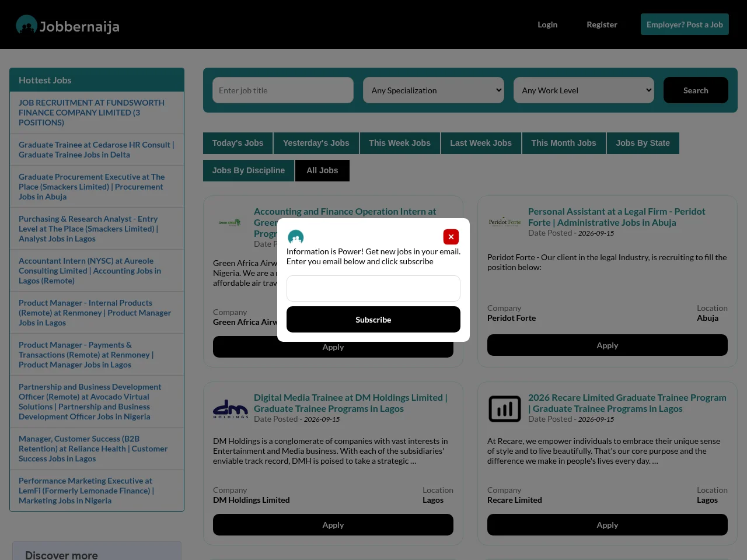This screenshot has width=747, height=560.
Task: Click the Enter job title field
Action: [283, 90]
